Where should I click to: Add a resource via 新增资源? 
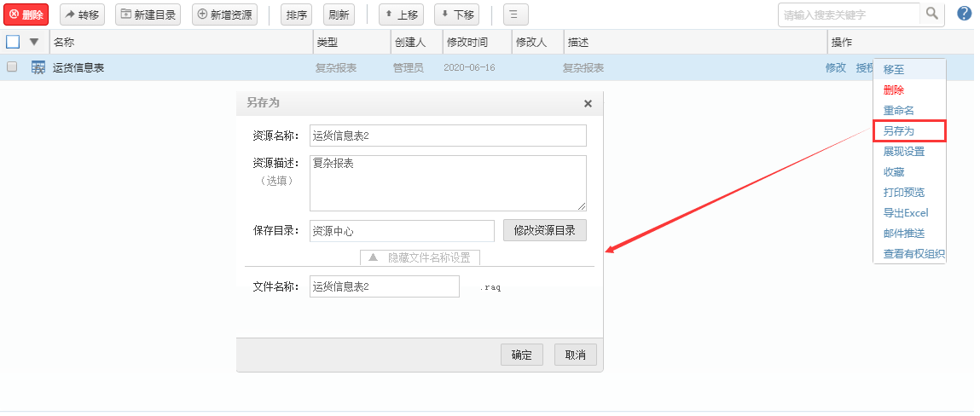tap(224, 14)
